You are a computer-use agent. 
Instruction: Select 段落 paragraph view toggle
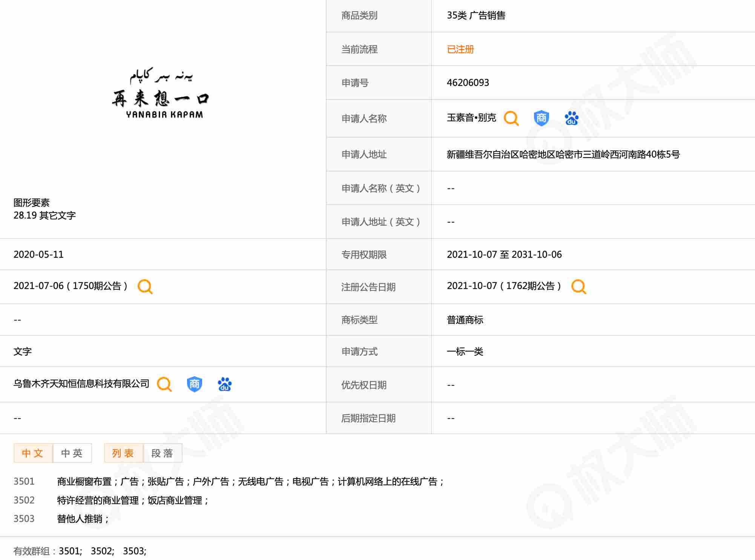(163, 453)
